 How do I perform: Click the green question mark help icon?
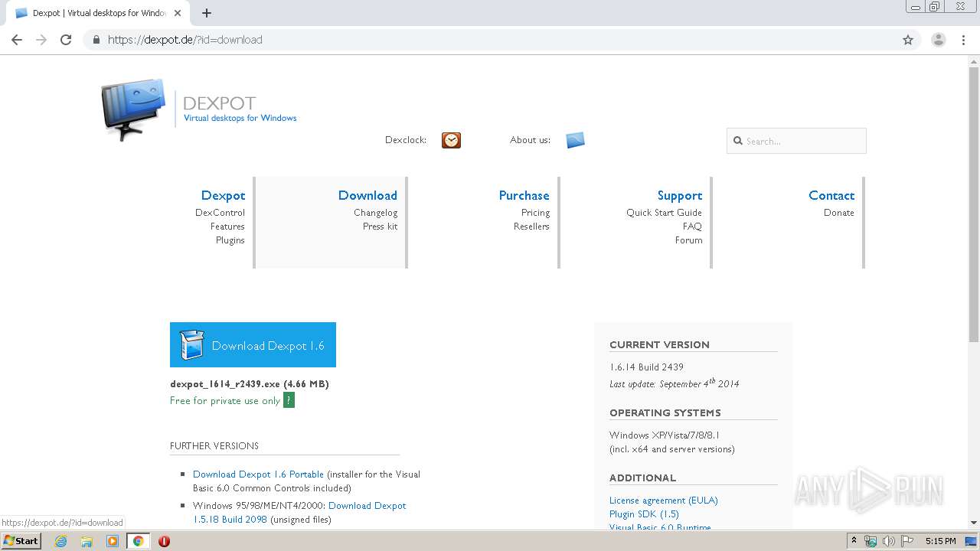289,400
